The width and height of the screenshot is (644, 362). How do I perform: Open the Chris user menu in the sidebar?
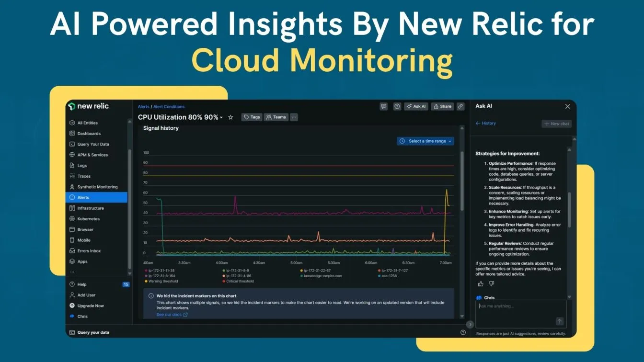[x=79, y=316]
